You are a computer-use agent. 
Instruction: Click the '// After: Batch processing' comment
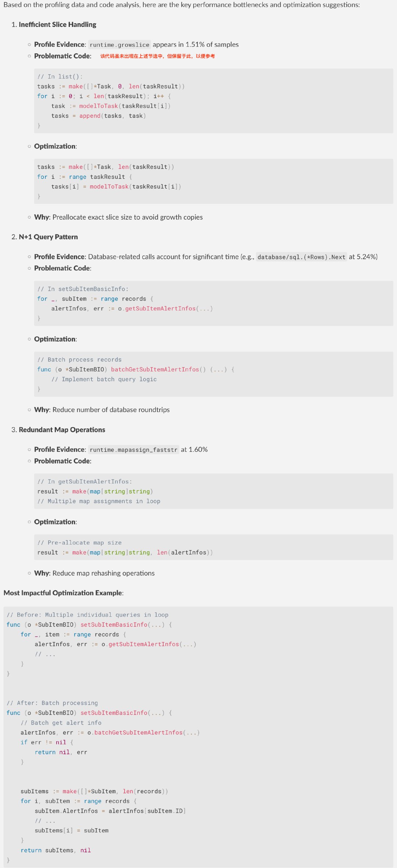click(52, 703)
